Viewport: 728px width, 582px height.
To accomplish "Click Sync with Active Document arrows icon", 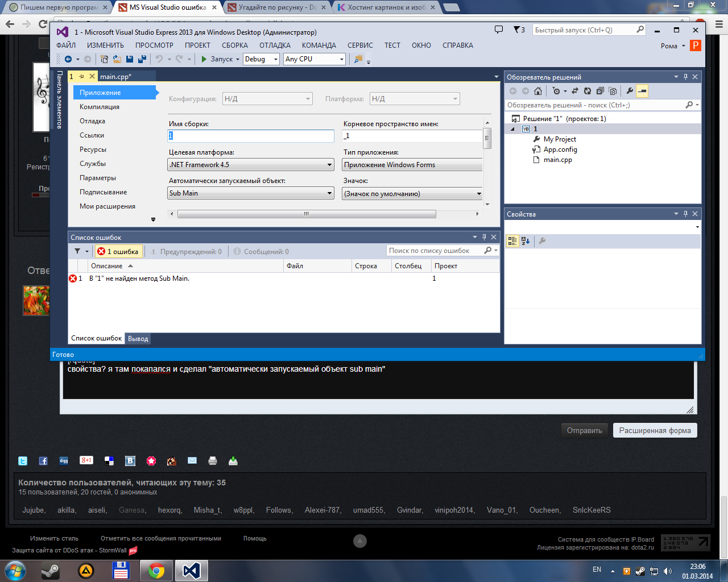I will [x=575, y=91].
